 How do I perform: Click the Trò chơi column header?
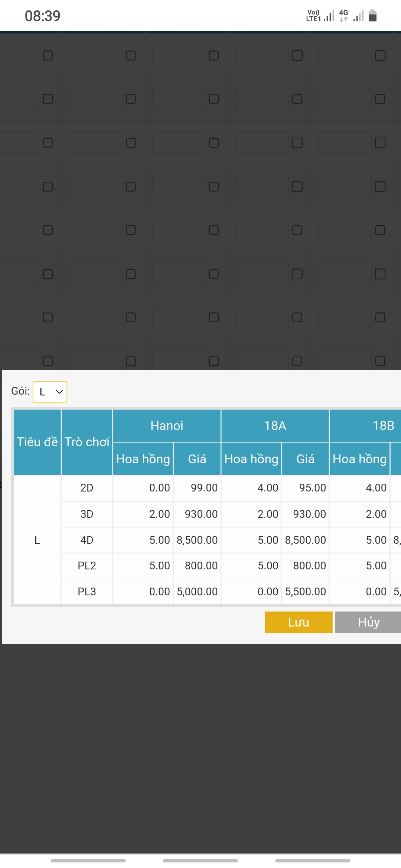87,442
